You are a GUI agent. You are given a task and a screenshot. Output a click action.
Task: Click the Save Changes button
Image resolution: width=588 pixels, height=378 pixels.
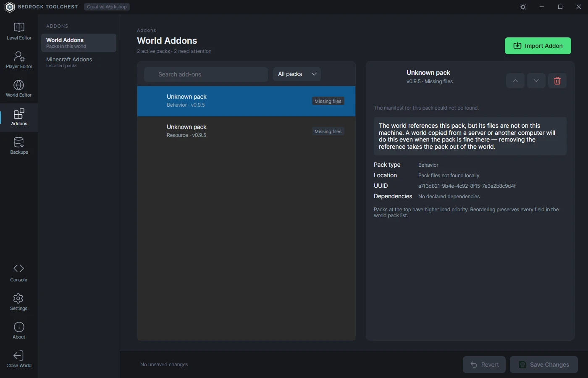[544, 365]
